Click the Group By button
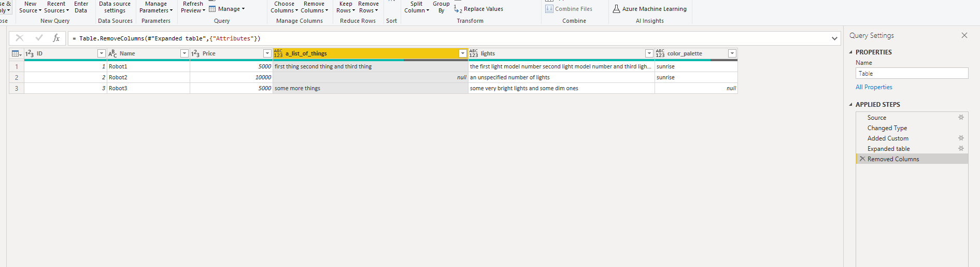 click(441, 7)
